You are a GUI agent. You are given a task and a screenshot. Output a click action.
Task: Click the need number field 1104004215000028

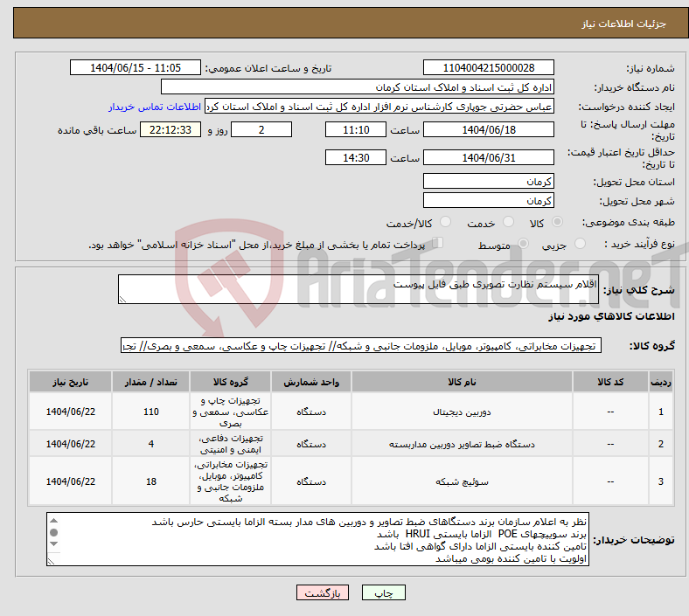point(489,68)
